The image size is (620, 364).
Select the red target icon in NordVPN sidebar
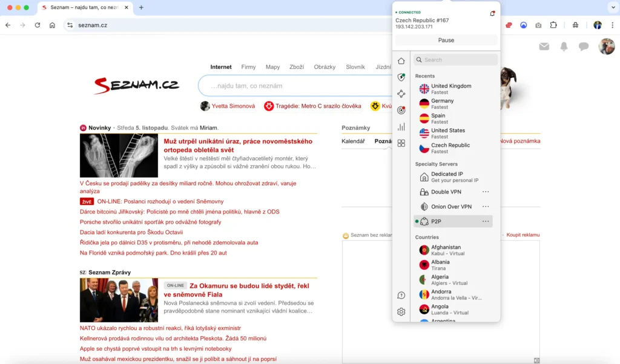click(401, 110)
